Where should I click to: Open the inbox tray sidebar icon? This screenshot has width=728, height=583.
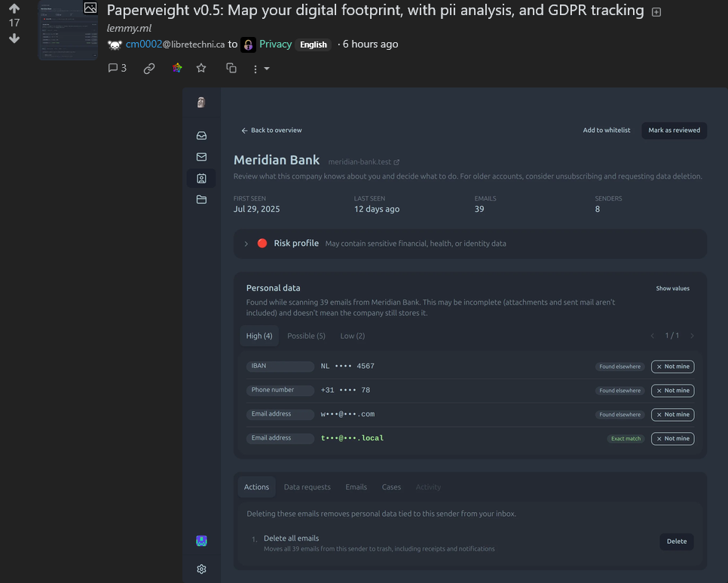tap(201, 136)
